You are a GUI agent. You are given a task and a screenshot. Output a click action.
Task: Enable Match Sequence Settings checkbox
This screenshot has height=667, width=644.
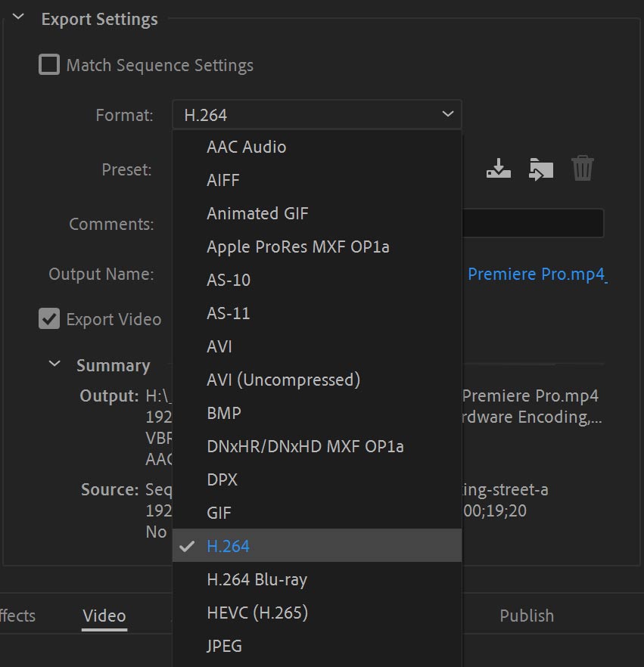coord(49,65)
